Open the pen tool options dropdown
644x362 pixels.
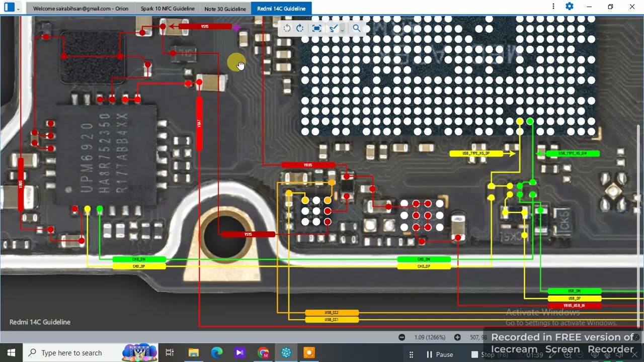(x=342, y=30)
